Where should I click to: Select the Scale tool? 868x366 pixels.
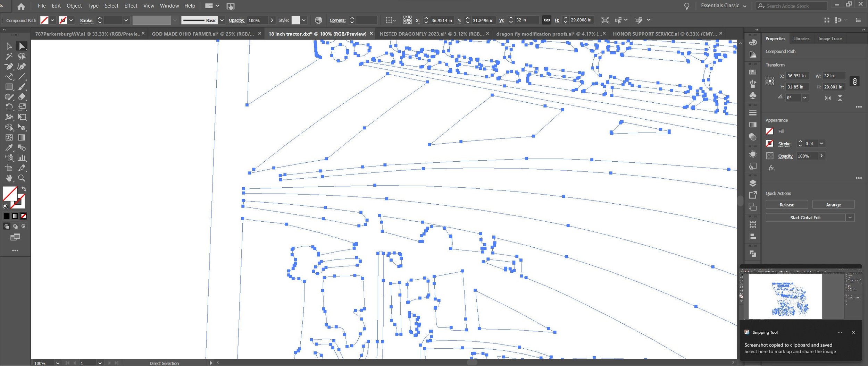coord(22,107)
